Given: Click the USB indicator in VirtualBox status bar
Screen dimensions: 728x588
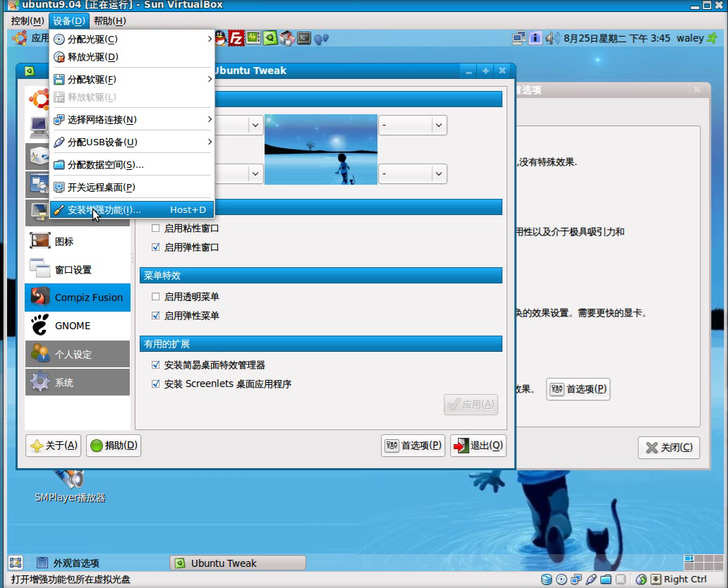Looking at the screenshot, I should click(591, 579).
